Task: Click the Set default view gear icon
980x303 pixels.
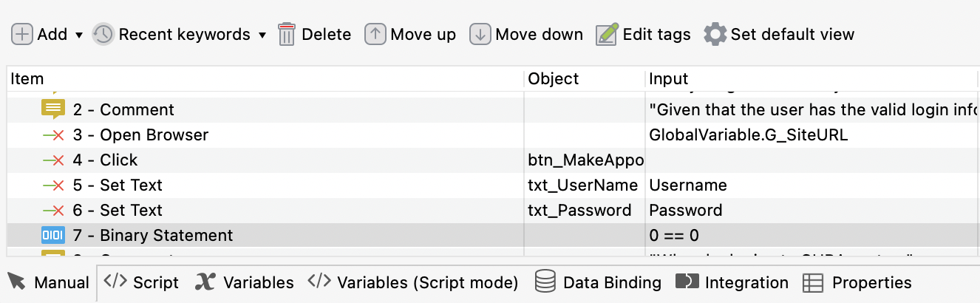Action: (715, 35)
